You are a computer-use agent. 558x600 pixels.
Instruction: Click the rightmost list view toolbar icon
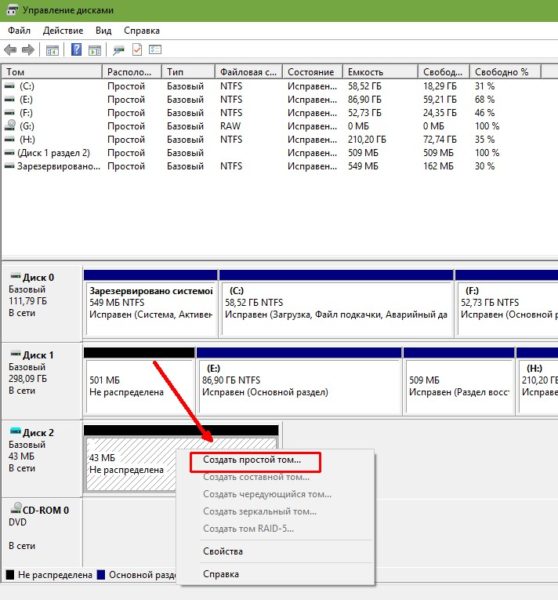point(155,50)
